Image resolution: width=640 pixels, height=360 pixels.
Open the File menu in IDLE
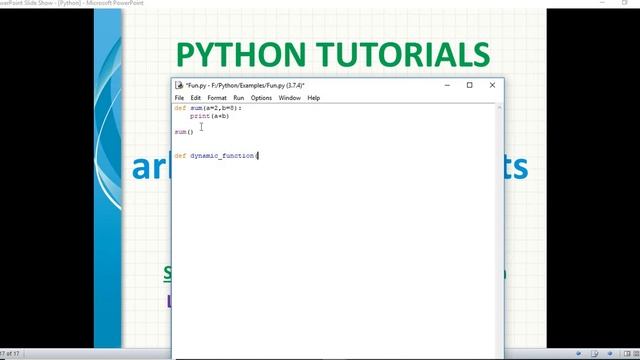[x=179, y=98]
